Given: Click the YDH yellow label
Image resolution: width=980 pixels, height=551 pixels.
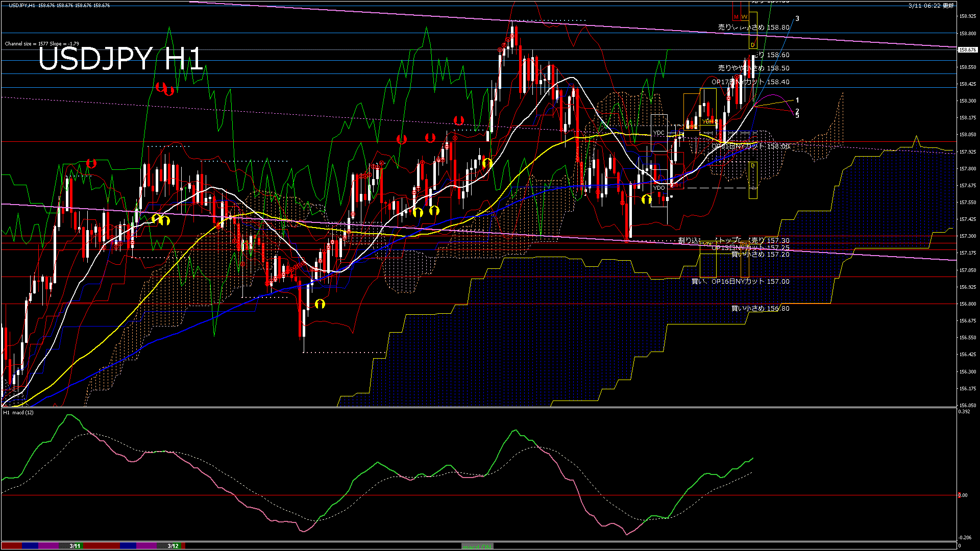Looking at the screenshot, I should [x=708, y=121].
